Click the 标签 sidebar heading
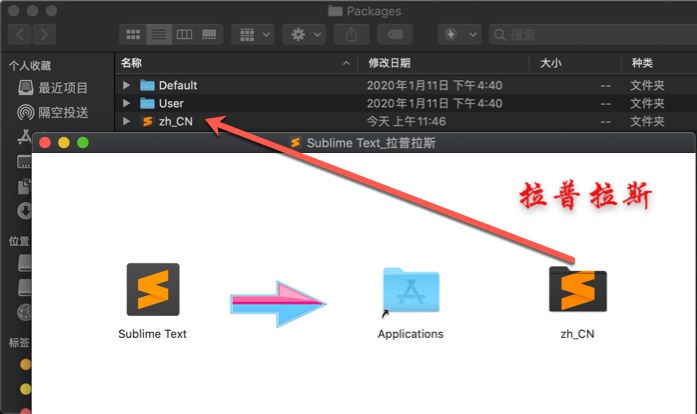Screen dimensions: 697x414 click(19, 343)
